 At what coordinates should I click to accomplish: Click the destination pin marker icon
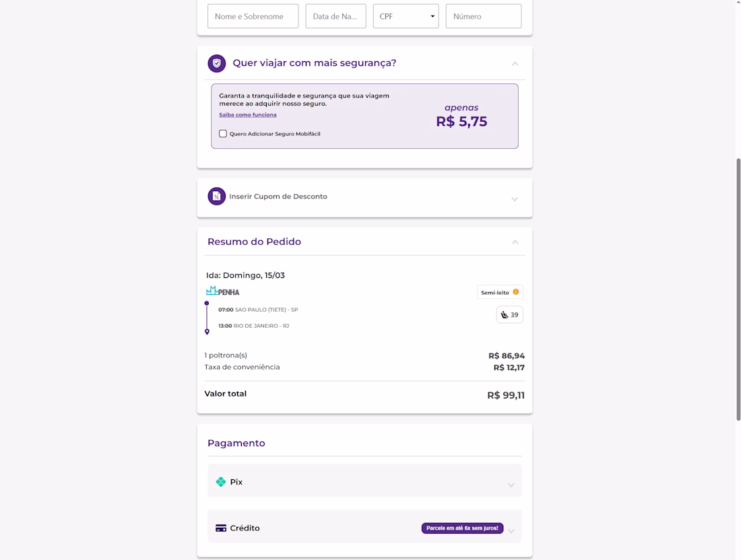click(x=207, y=331)
